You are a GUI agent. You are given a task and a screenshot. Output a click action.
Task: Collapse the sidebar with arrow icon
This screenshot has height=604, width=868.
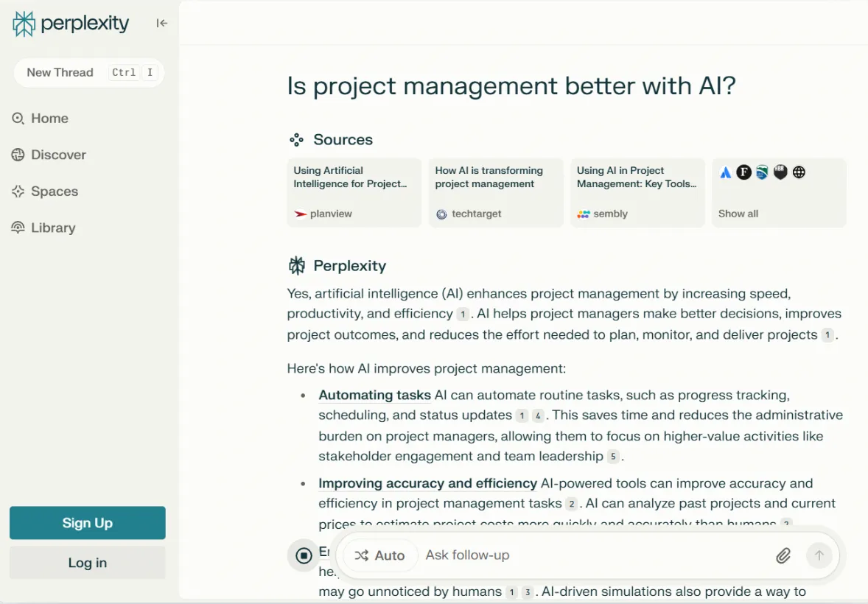point(161,24)
